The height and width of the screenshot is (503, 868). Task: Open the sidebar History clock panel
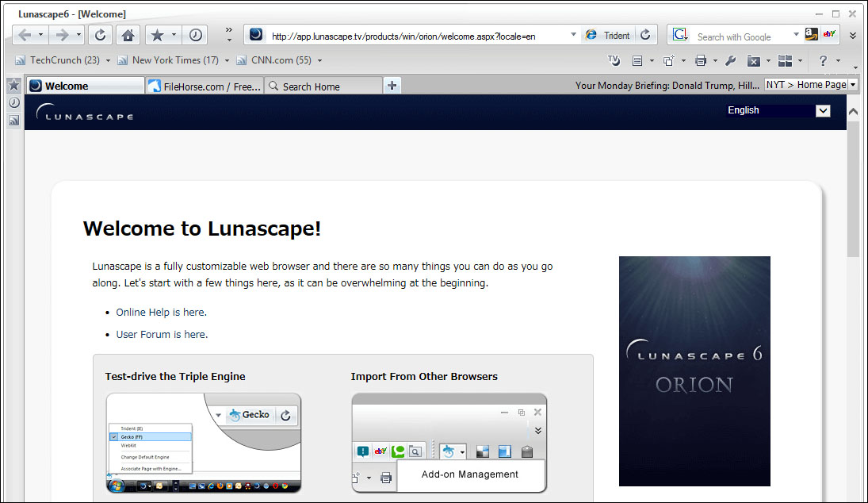tap(13, 102)
